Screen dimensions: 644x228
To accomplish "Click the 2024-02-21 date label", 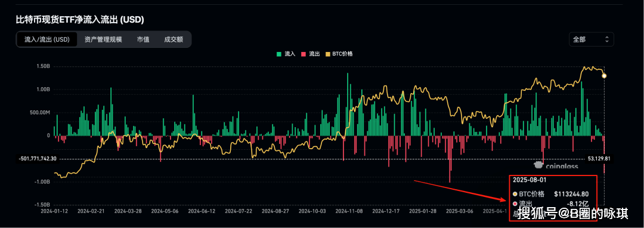I will (91, 211).
